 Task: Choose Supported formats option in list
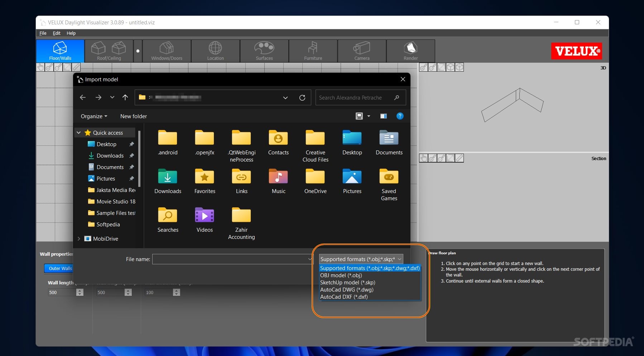[370, 268]
